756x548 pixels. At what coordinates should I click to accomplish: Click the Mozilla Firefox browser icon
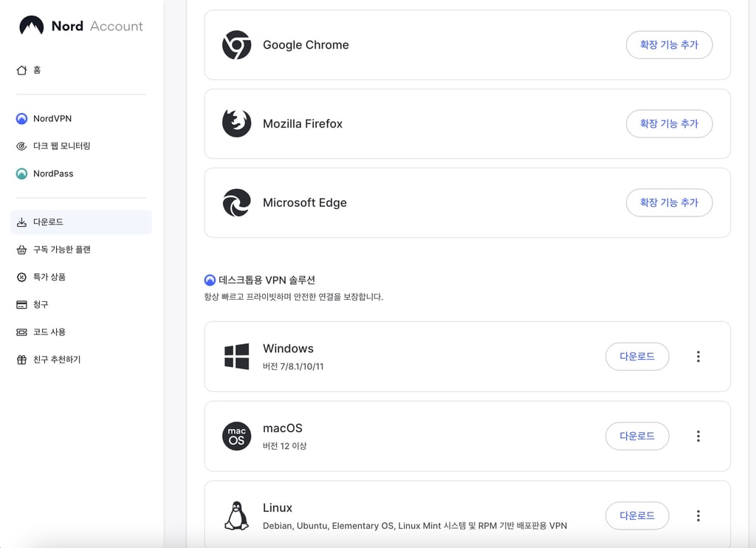point(237,123)
